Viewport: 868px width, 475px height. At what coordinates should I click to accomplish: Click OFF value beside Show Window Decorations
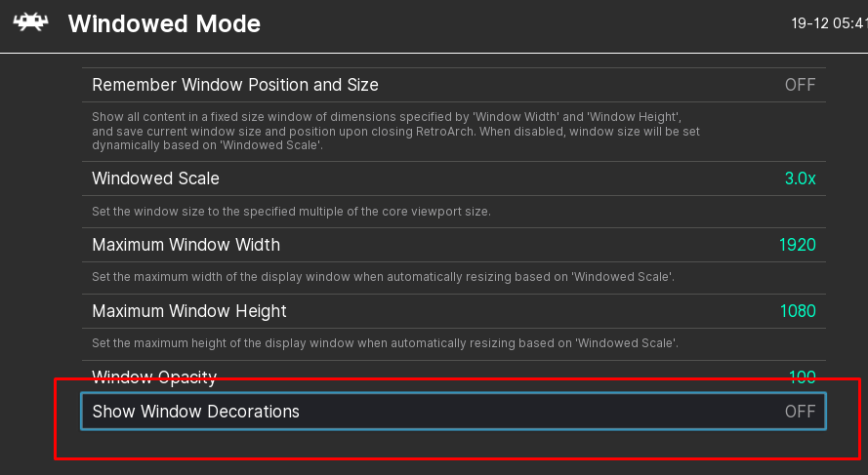(x=800, y=412)
